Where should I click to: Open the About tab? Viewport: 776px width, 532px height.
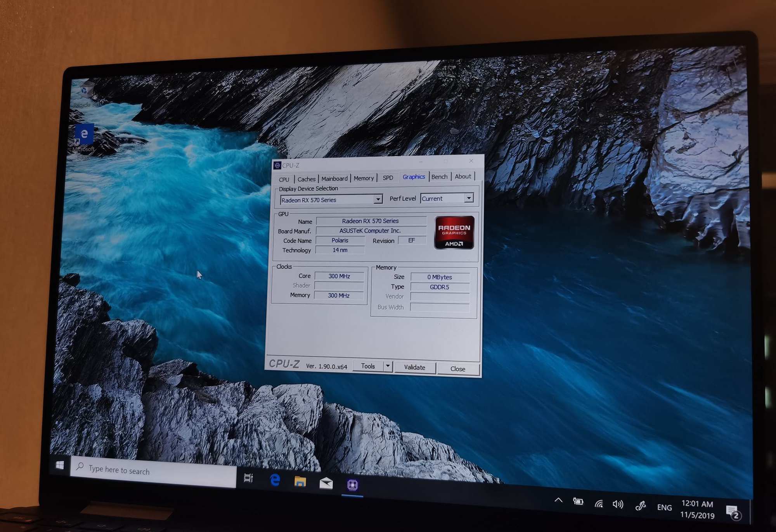pyautogui.click(x=463, y=176)
